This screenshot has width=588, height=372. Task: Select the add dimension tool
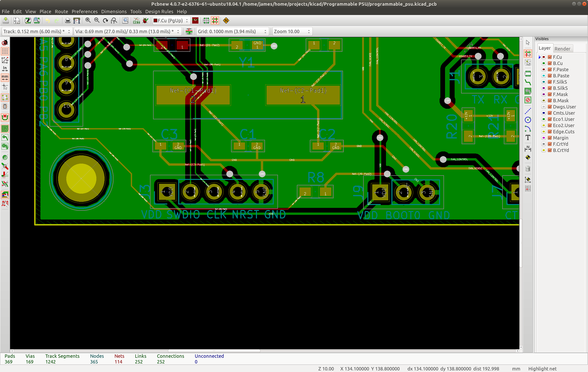coord(528,149)
